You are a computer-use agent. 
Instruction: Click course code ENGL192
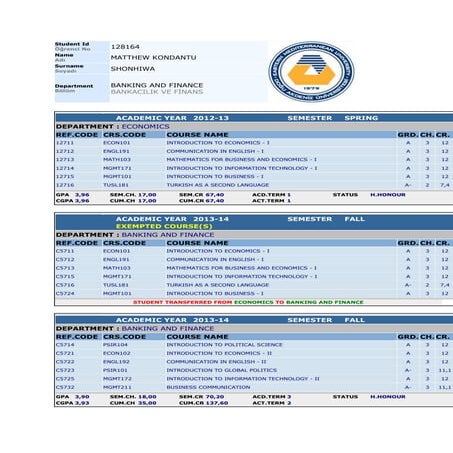click(x=116, y=362)
